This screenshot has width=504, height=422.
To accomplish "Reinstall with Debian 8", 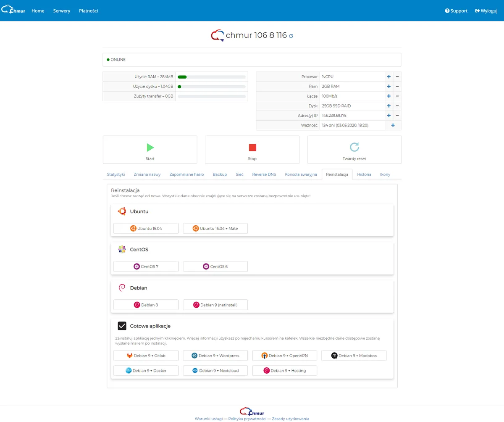I will tap(146, 305).
